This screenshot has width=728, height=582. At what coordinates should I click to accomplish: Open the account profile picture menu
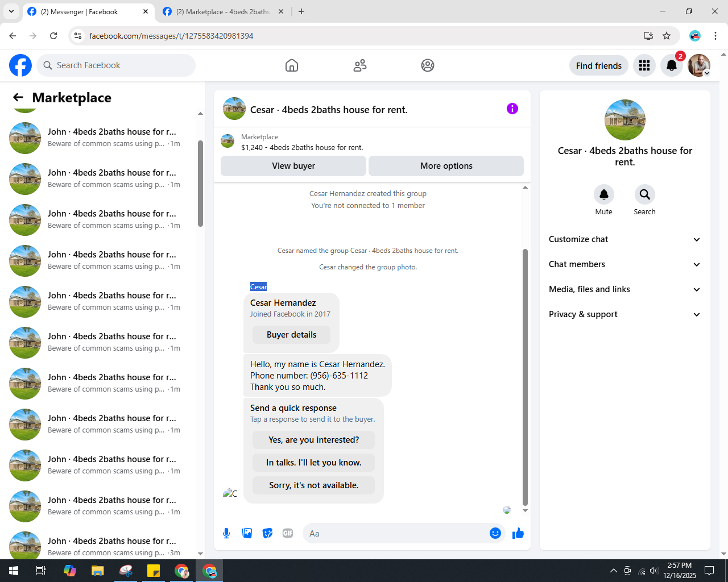[699, 65]
